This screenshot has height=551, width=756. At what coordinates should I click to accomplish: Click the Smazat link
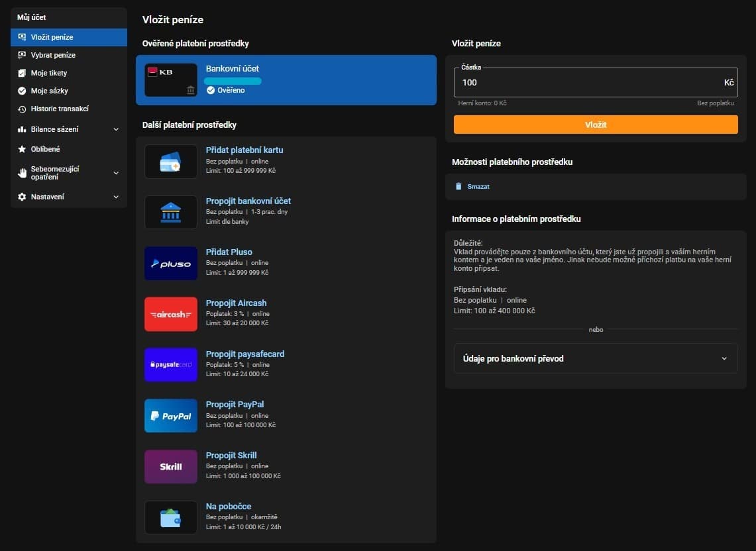pos(478,187)
